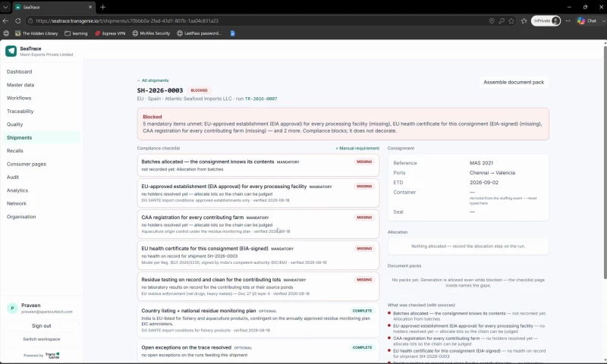
Task: Open the McAfee Security bookmark
Action: tap(151, 33)
